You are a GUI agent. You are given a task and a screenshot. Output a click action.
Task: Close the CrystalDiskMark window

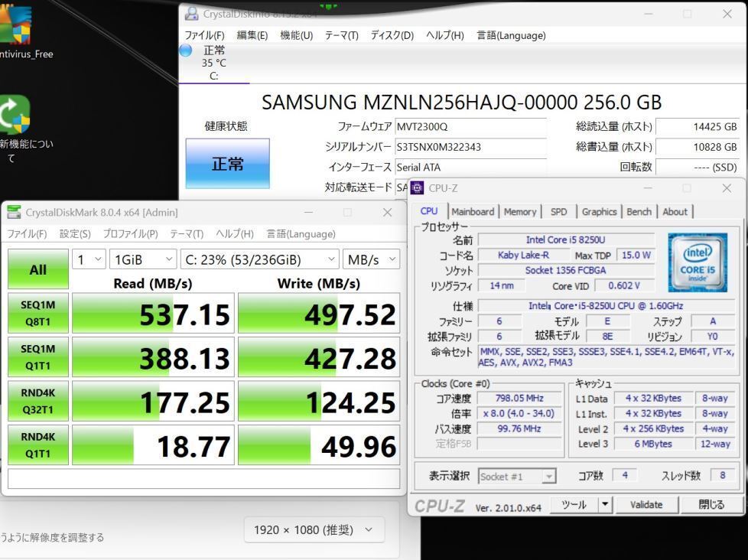pos(387,212)
